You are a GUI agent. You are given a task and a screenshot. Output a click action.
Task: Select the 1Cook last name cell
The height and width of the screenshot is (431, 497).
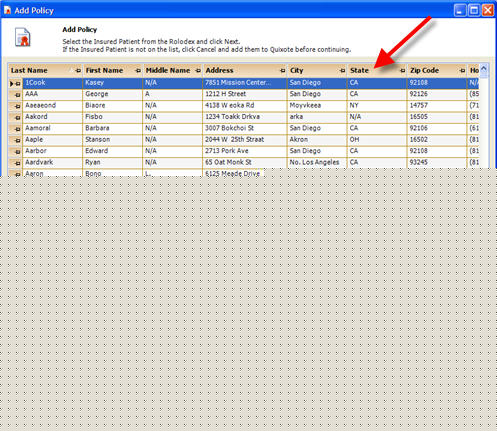[x=52, y=83]
